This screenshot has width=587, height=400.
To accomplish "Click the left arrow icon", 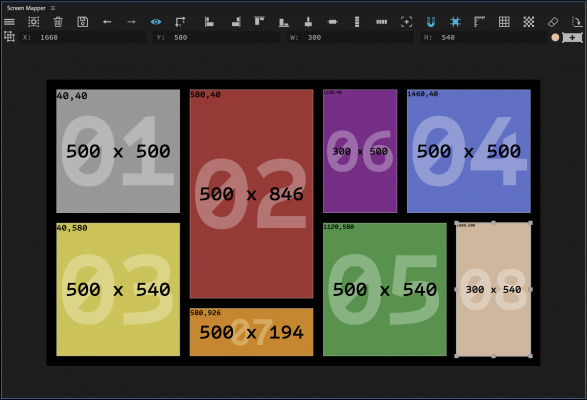I will (x=107, y=22).
